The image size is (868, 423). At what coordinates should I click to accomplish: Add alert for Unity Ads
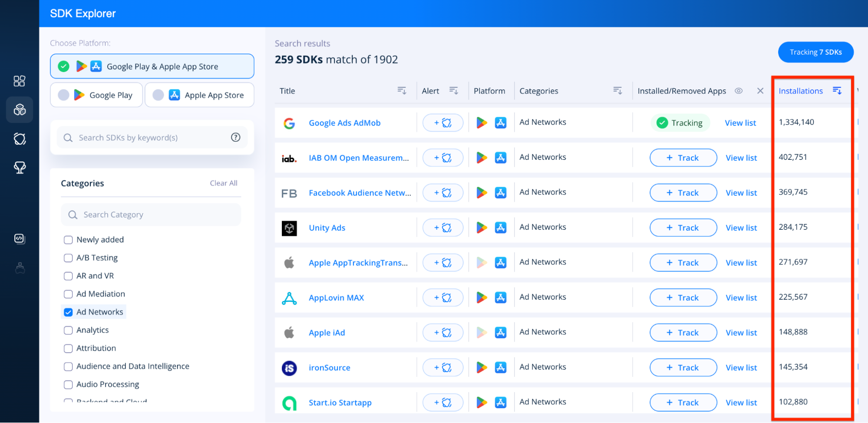pos(443,228)
